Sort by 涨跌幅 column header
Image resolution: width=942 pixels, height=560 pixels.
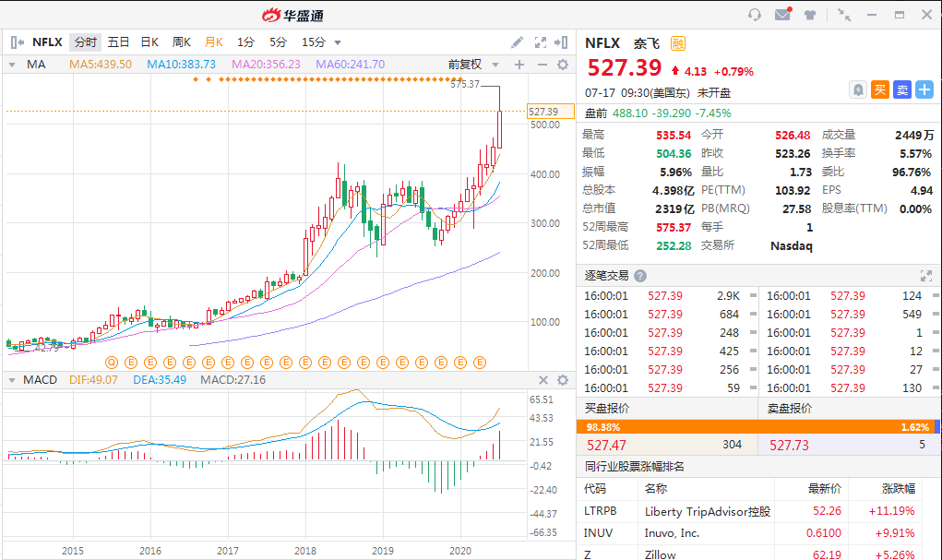tap(899, 488)
